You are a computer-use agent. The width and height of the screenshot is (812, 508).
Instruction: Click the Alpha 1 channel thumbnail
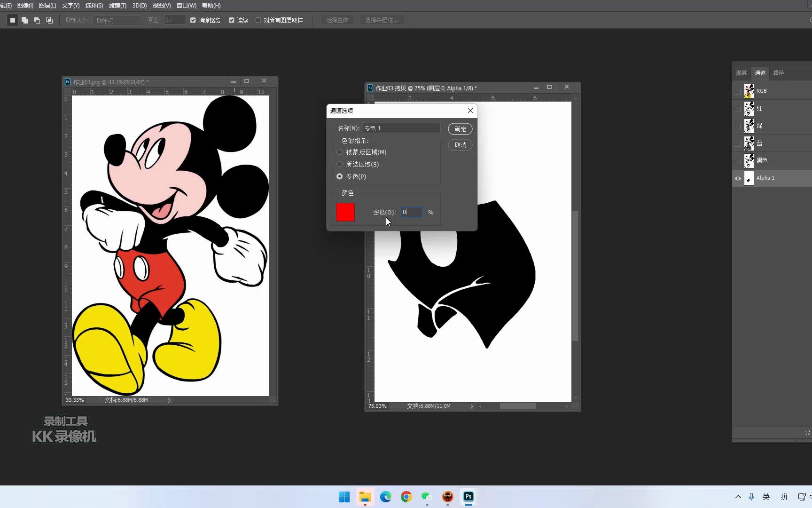pyautogui.click(x=749, y=178)
